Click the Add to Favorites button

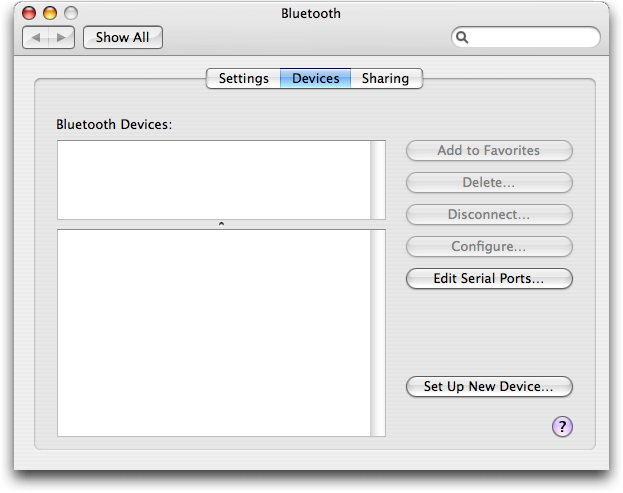(x=489, y=151)
